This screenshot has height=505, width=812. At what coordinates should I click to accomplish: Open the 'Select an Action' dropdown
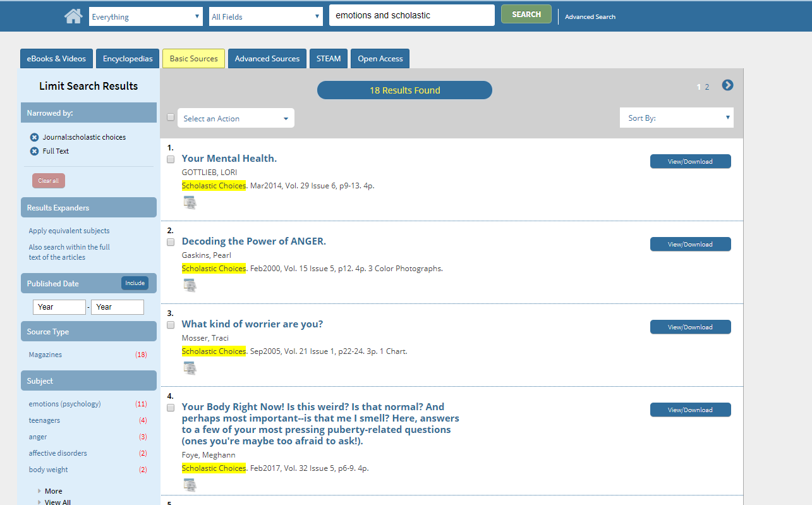click(236, 118)
